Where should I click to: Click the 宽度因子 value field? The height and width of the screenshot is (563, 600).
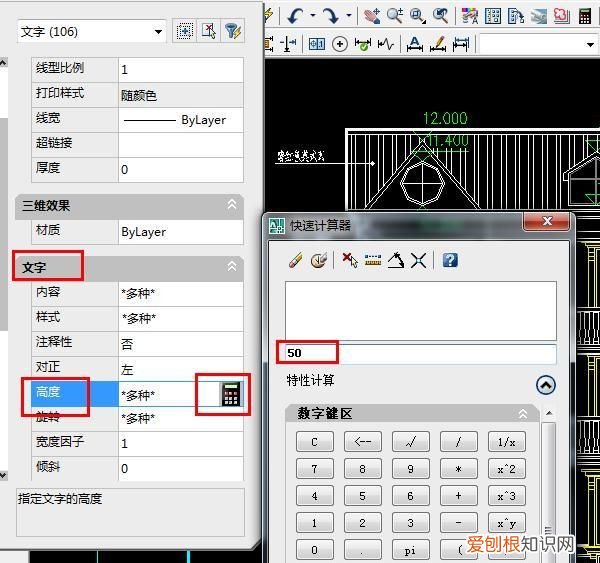(x=181, y=444)
